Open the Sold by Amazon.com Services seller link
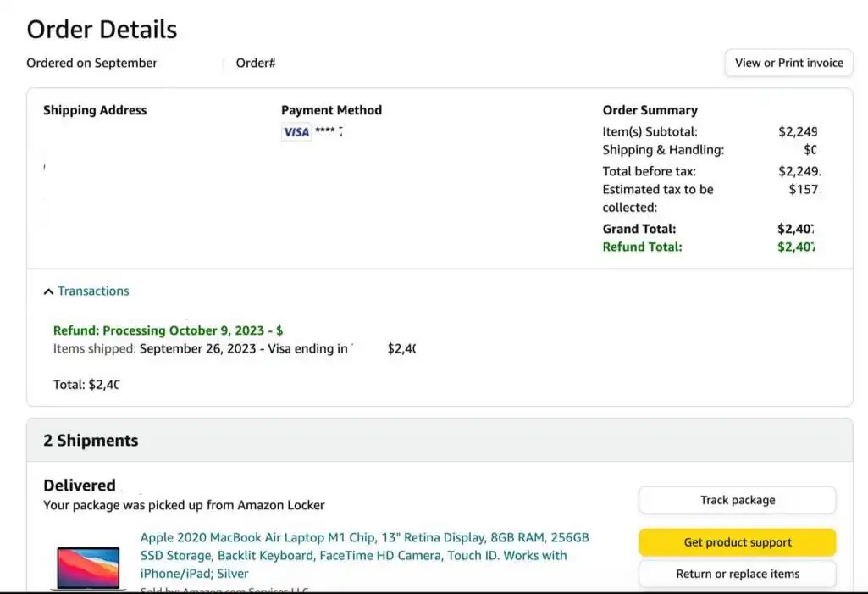This screenshot has width=868, height=594. 224,590
